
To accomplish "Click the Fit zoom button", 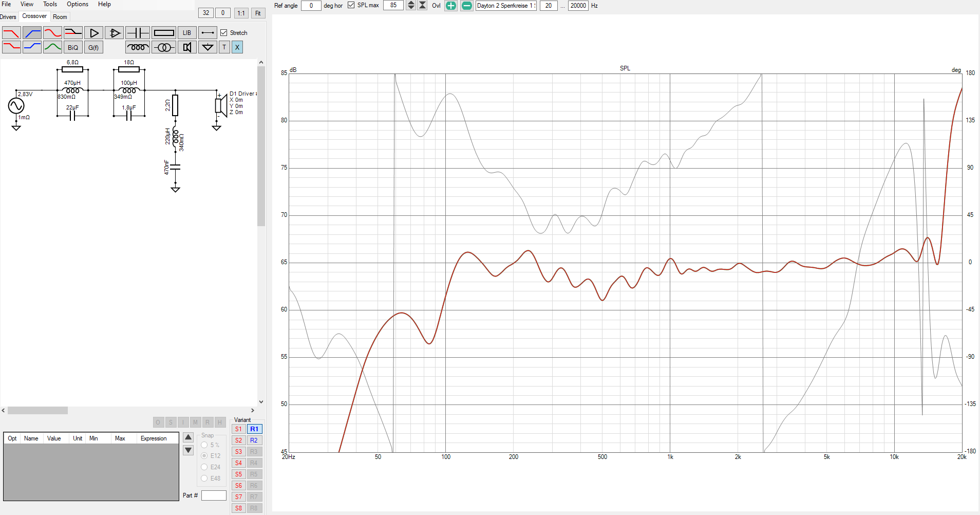I will 258,13.
